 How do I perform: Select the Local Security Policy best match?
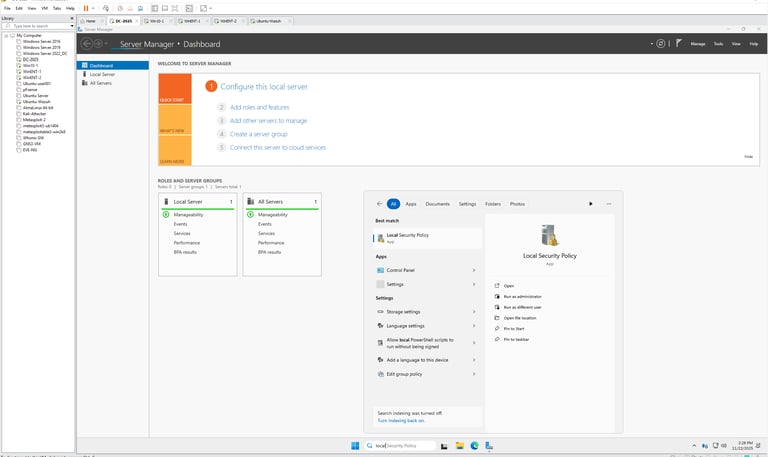click(x=427, y=238)
